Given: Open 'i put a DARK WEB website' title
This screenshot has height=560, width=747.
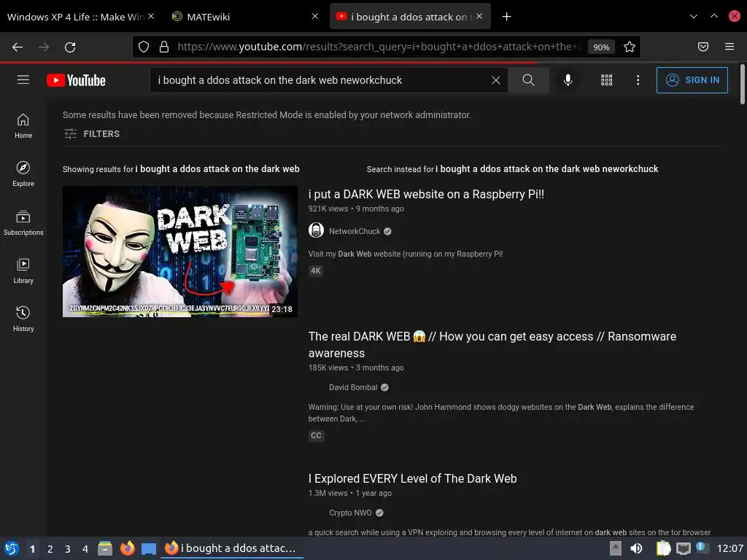Looking at the screenshot, I should [x=426, y=194].
